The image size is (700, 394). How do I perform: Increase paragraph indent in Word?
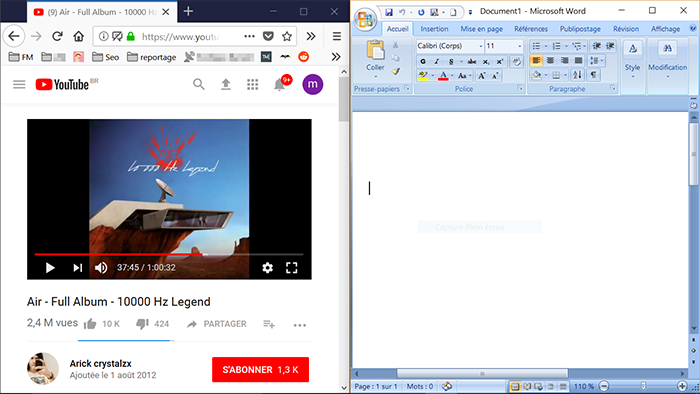pyautogui.click(x=610, y=46)
